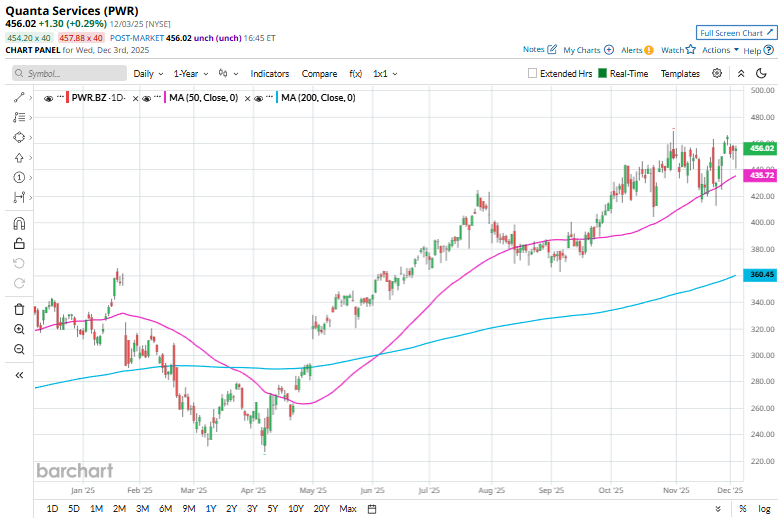Activate the magnet snap tool
778x520 pixels.
tap(19, 223)
